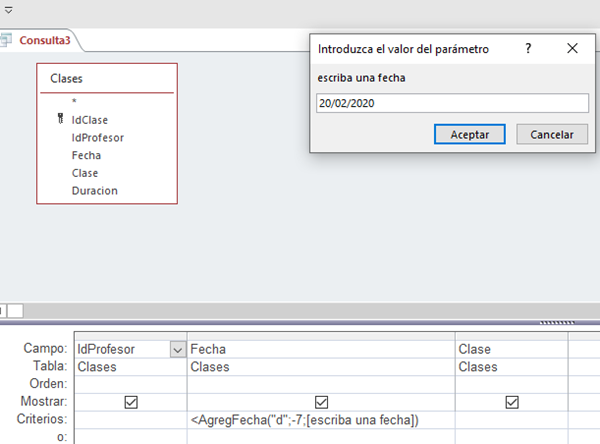Viewport: 600px width, 444px height.
Task: Open the quick access toolbar customize arrow
Action: [x=8, y=10]
